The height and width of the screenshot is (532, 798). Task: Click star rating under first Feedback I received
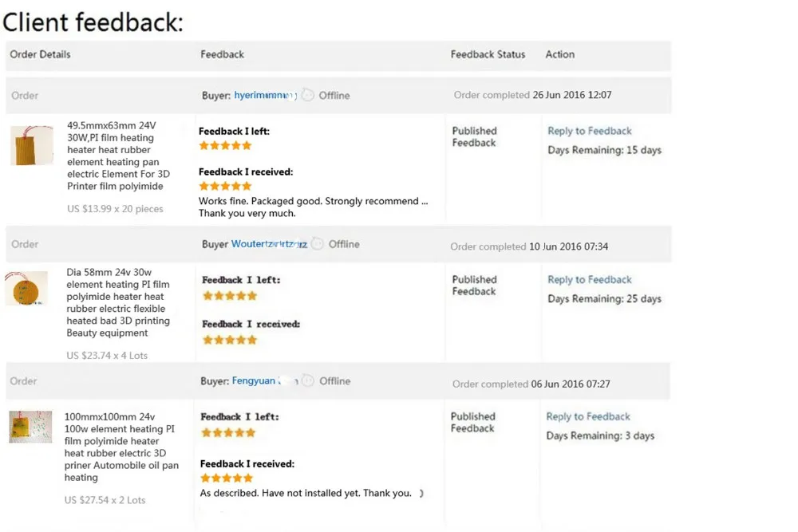point(225,186)
